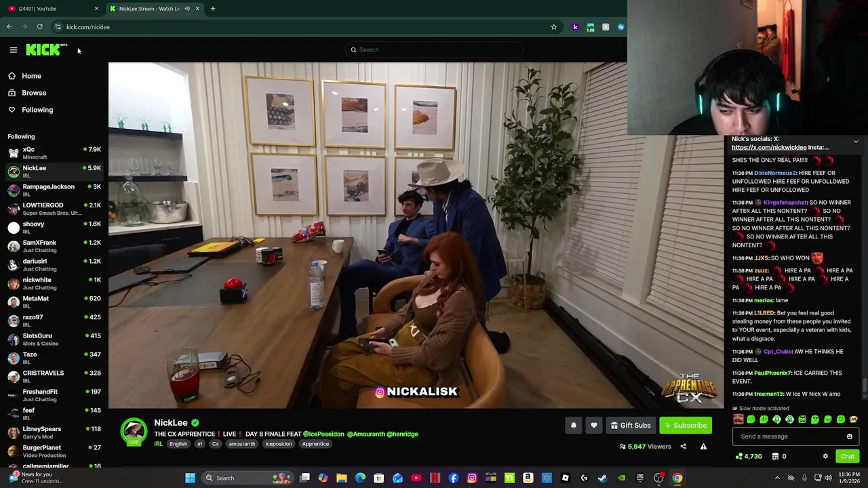Open RampageJackson channel in sidebar
Image resolution: width=868 pixels, height=488 pixels.
(x=54, y=190)
